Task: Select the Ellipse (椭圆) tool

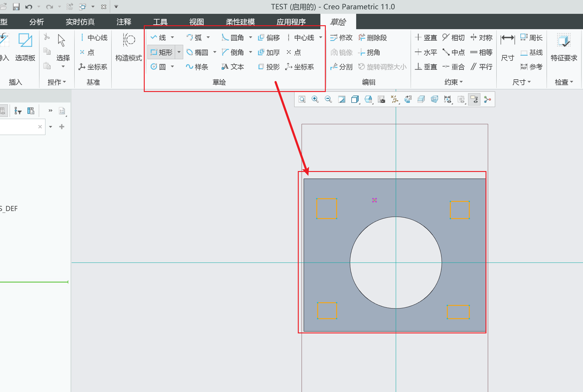Action: (197, 52)
